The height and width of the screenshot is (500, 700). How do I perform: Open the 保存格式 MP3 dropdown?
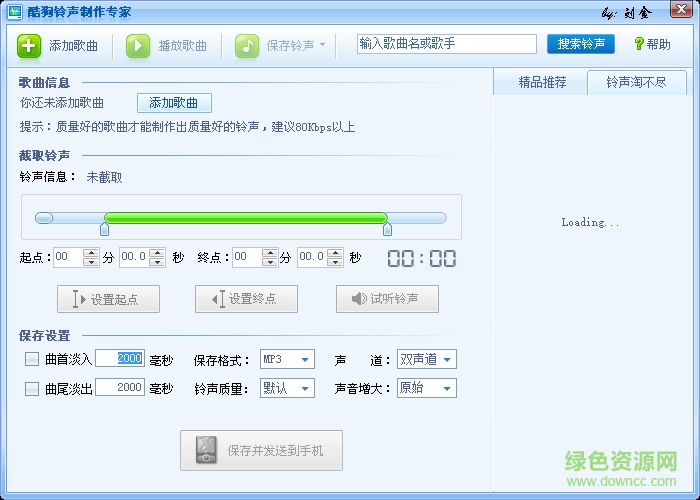(287, 359)
